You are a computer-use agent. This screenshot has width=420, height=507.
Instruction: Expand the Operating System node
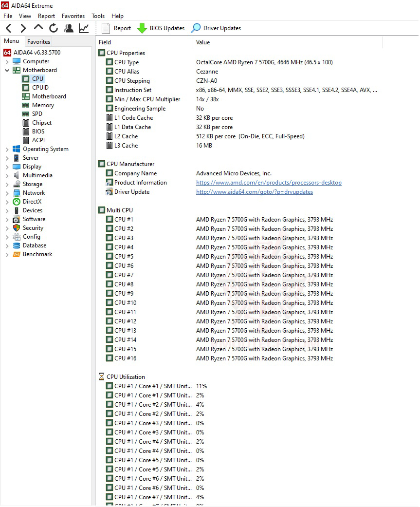click(7, 149)
